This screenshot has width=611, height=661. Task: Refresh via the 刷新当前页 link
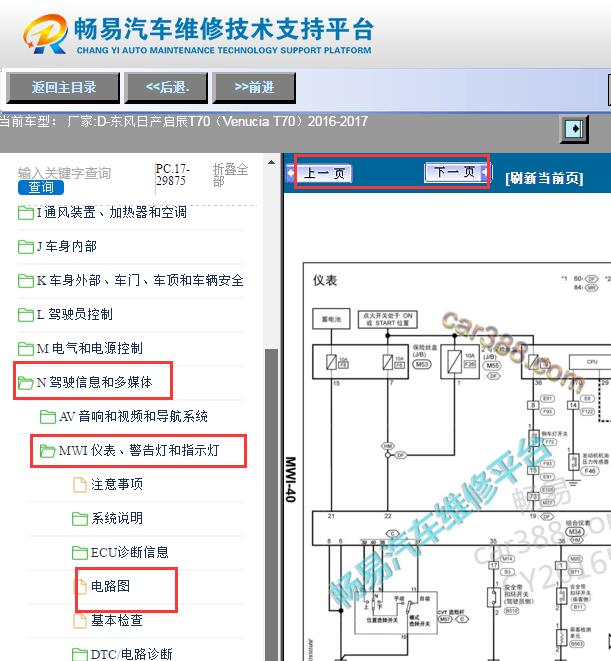(544, 178)
